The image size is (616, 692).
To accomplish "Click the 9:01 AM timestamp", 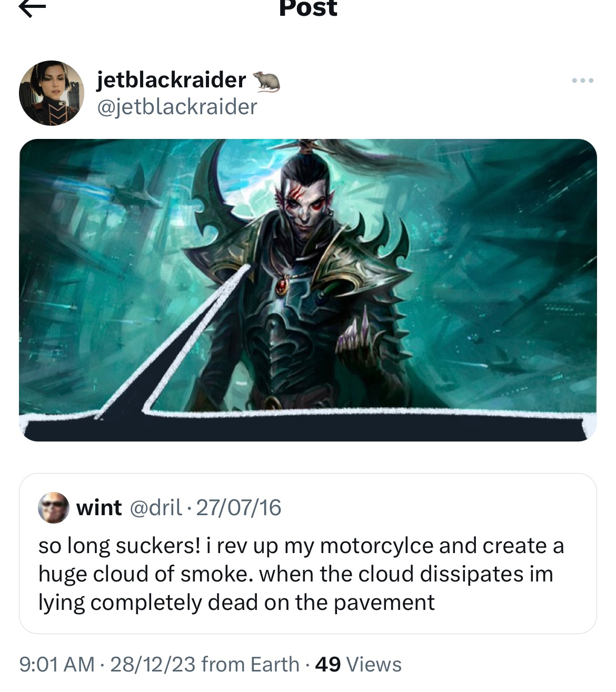I will pyautogui.click(x=57, y=664).
